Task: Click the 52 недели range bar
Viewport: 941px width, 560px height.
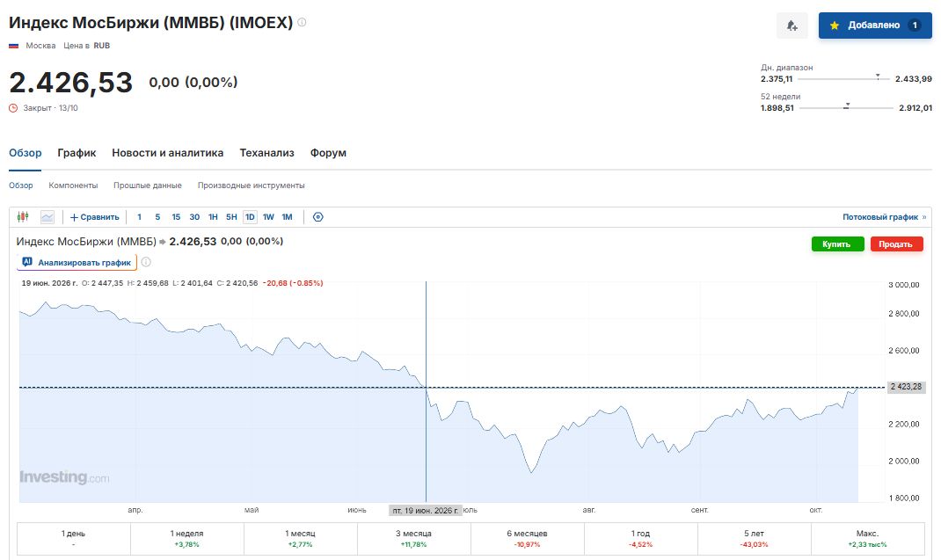Action: (846, 108)
